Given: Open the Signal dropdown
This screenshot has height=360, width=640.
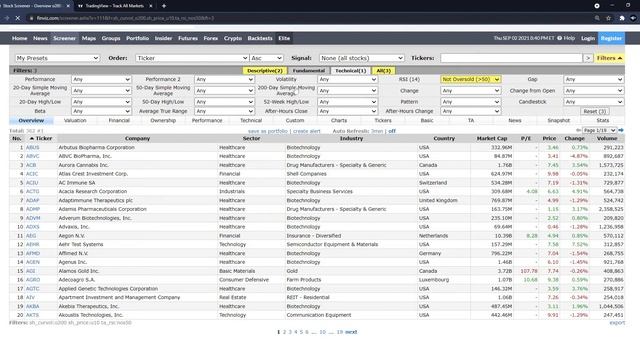Looking at the screenshot, I should (362, 58).
